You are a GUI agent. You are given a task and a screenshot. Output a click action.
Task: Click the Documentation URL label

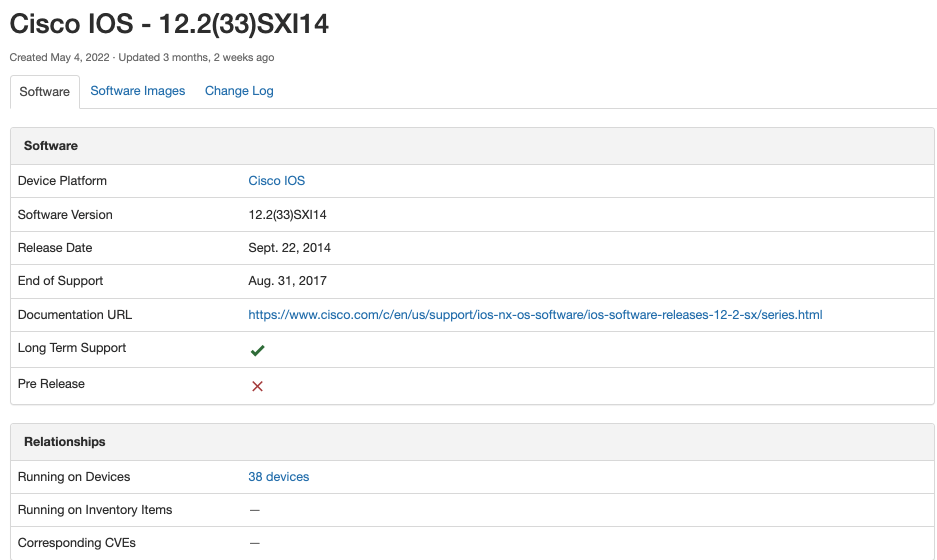coord(75,314)
